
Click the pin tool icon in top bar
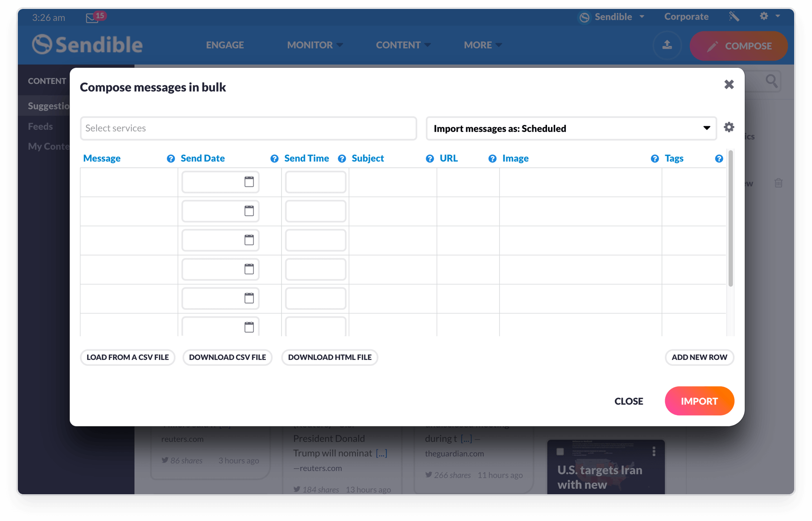734,17
